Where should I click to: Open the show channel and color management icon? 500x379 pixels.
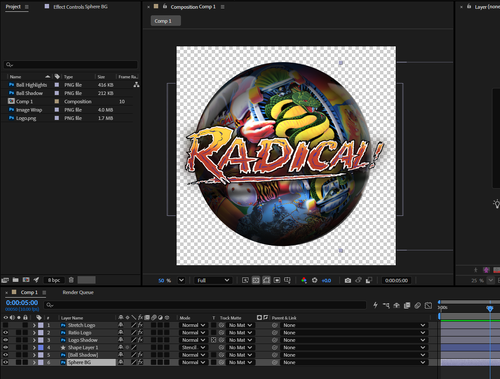tap(304, 280)
